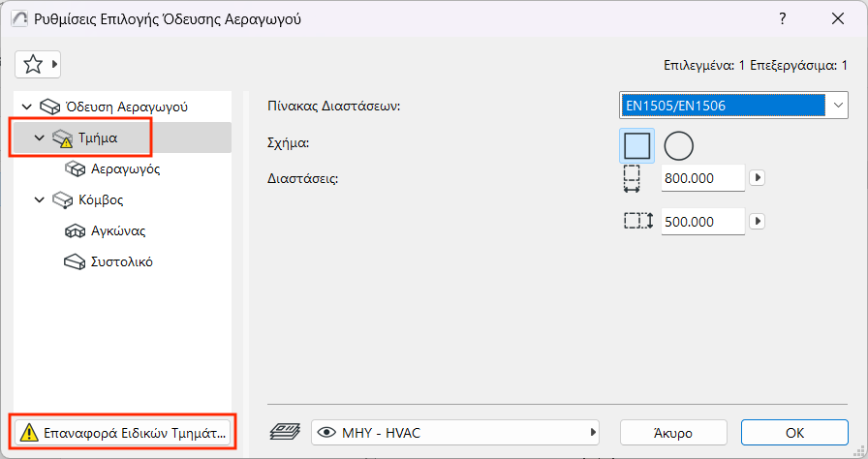
Task: Click the favorites star icon
Action: 33,65
